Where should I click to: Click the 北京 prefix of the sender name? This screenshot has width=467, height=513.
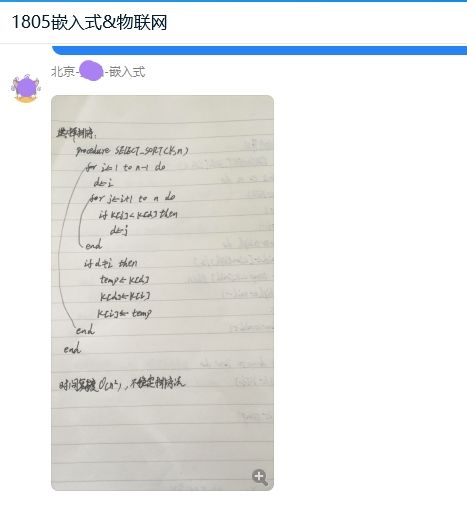coord(63,72)
